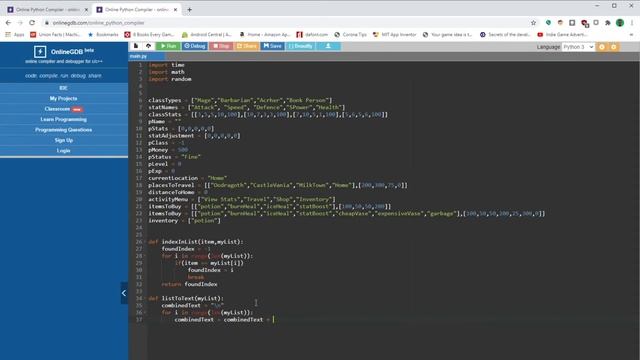Viewport: 640px width, 360px height.
Task: Open the Share option
Action: (x=247, y=46)
